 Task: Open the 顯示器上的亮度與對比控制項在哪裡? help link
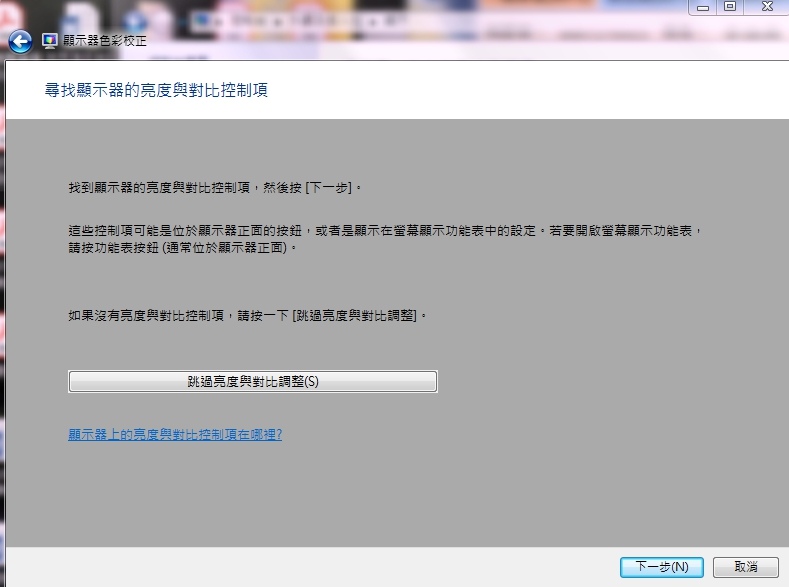point(175,434)
